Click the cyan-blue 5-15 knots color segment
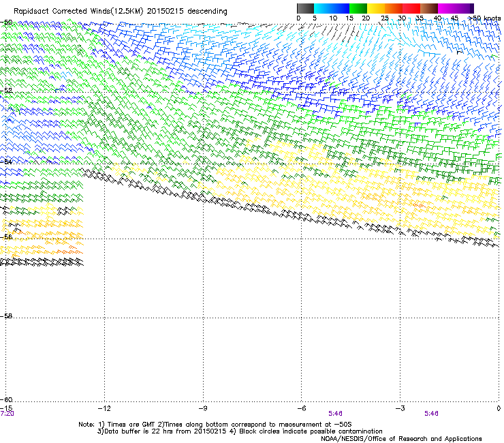The height and width of the screenshot is (443, 504). [x=332, y=8]
